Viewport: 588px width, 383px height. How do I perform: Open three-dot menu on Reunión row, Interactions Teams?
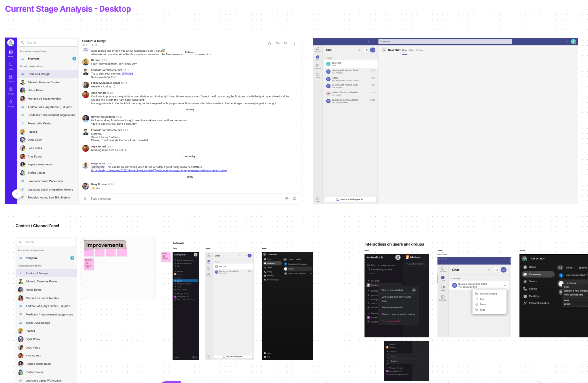coord(505,285)
